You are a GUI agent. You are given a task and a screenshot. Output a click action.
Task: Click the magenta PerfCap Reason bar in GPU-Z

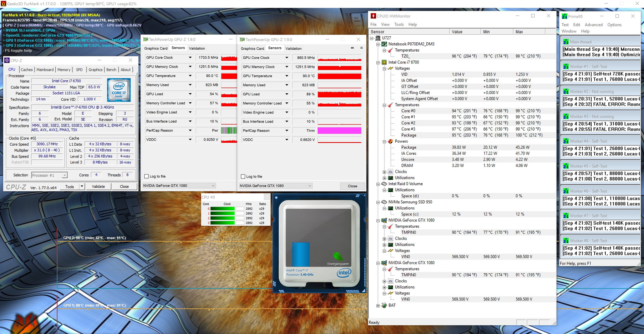(x=339, y=131)
